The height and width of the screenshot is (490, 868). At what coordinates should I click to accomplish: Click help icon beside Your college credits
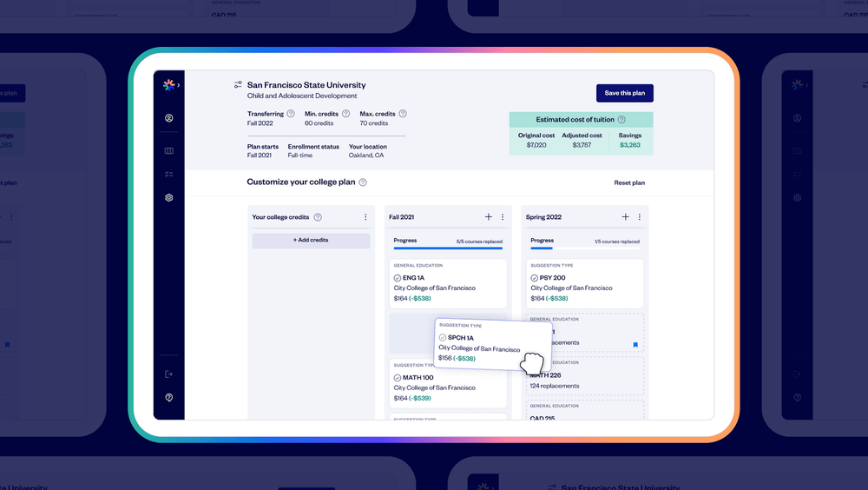(x=318, y=217)
